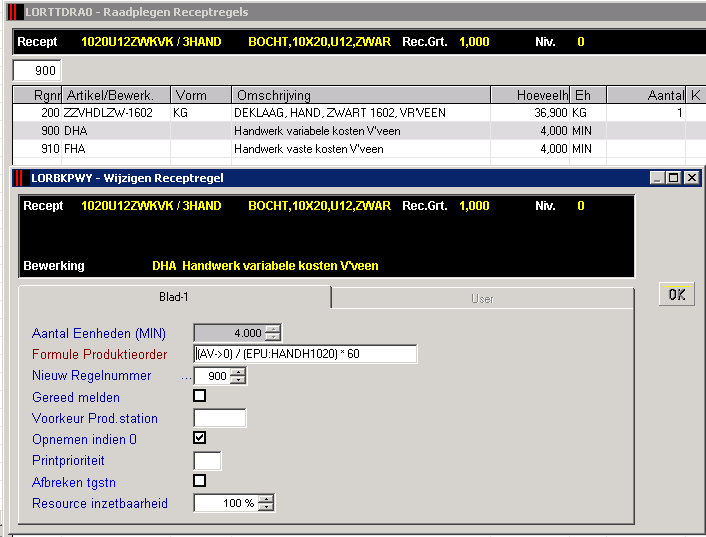Click 'Handwerk vaste kosten V'veen' cell

[308, 149]
